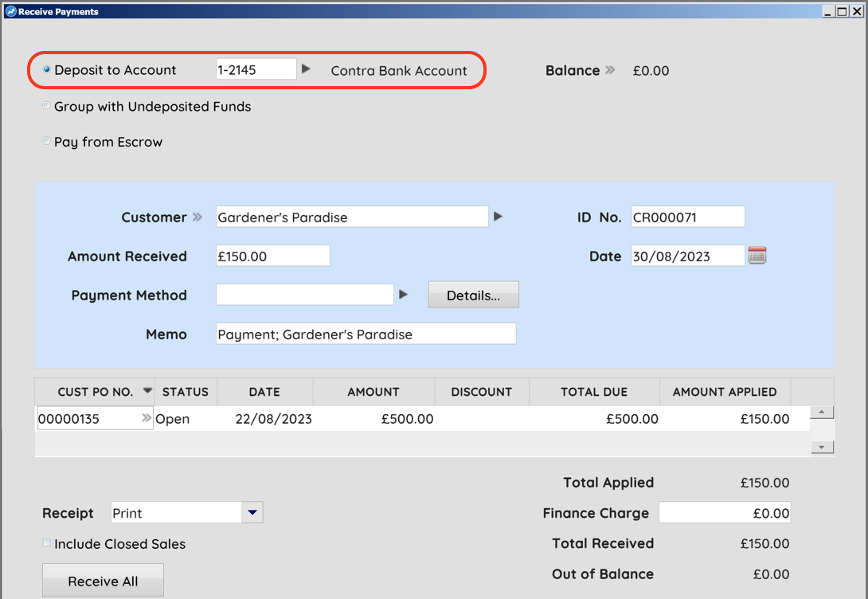Click the deposit account number field 1-2145
This screenshot has height=599, width=868.
click(x=256, y=70)
